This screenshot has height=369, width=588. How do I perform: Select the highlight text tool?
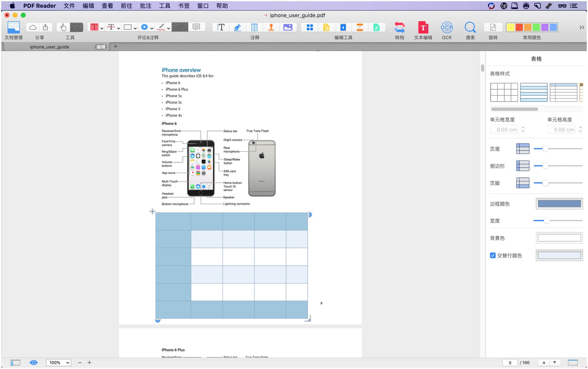[94, 27]
